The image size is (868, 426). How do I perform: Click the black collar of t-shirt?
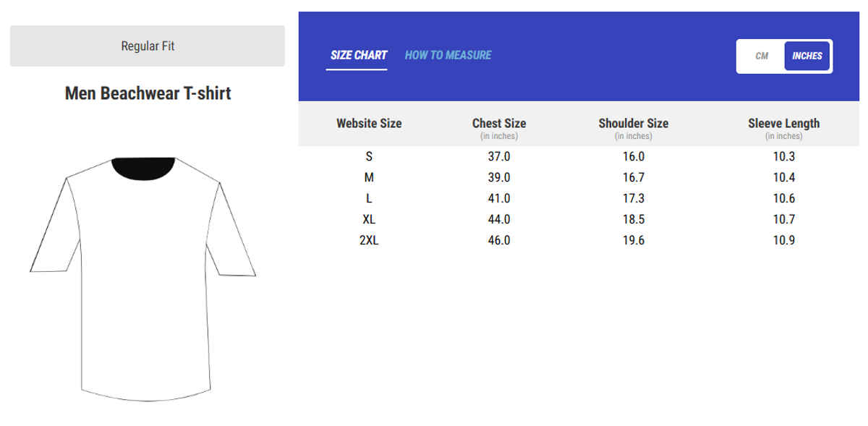point(143,167)
